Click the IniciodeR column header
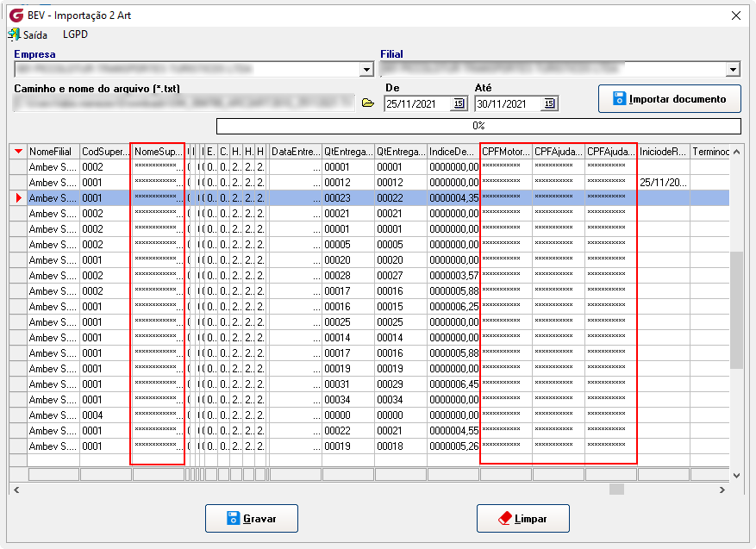The width and height of the screenshot is (756, 549). click(664, 152)
